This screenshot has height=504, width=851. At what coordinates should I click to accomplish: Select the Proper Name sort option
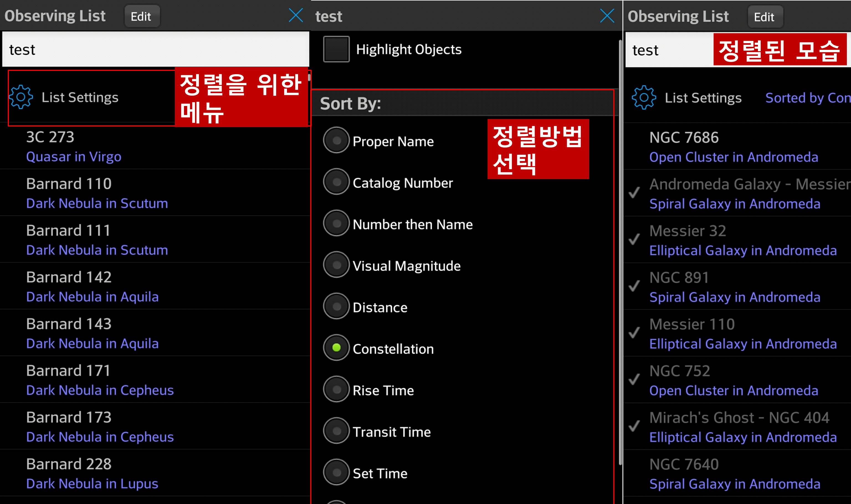pyautogui.click(x=335, y=141)
